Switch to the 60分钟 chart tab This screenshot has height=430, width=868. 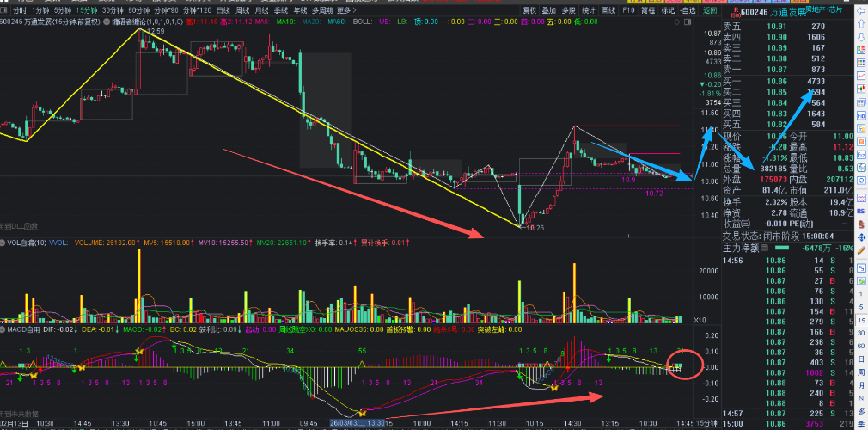tap(138, 10)
